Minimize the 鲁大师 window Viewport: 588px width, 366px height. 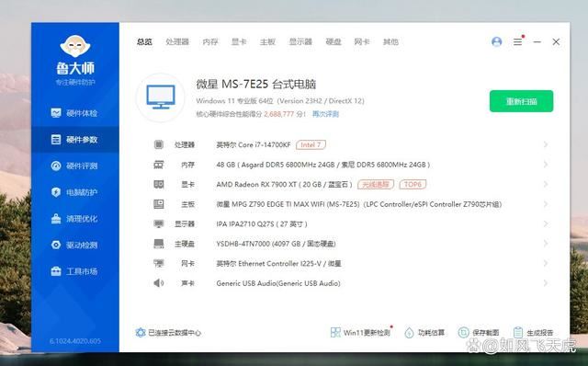537,41
